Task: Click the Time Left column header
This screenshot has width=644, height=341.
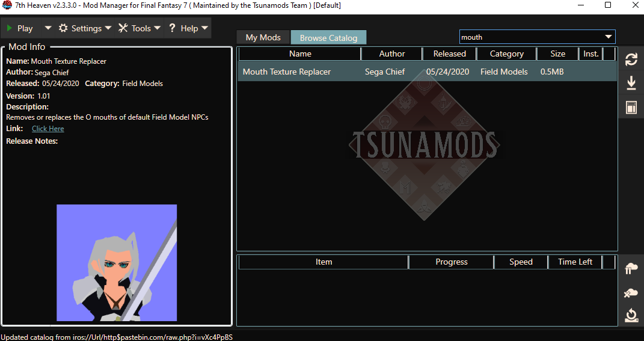Action: [x=575, y=262]
